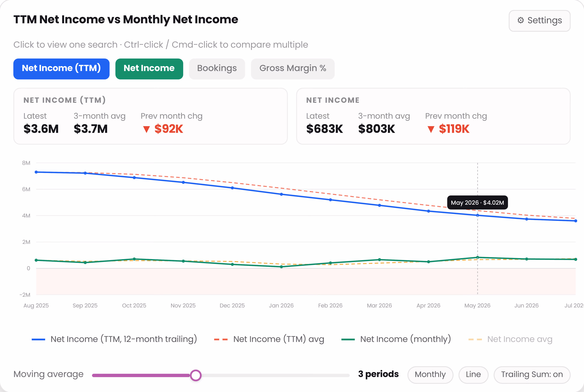Show the faded Net Income avg legend entry

[510, 339]
